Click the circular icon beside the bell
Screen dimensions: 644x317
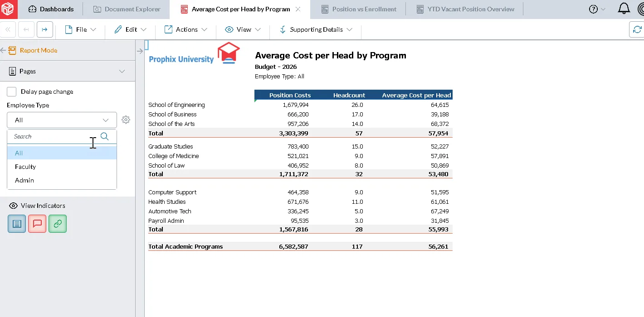(640, 9)
